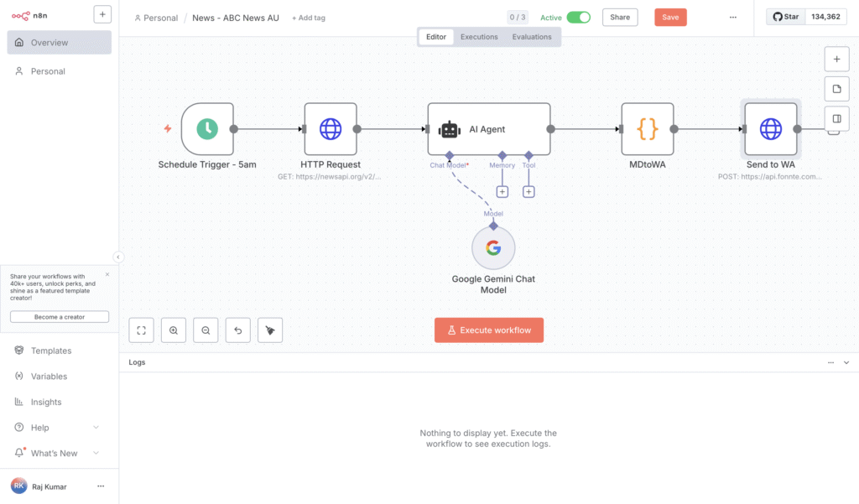This screenshot has width=859, height=504.
Task: Switch to the Executions tab
Action: [x=479, y=37]
